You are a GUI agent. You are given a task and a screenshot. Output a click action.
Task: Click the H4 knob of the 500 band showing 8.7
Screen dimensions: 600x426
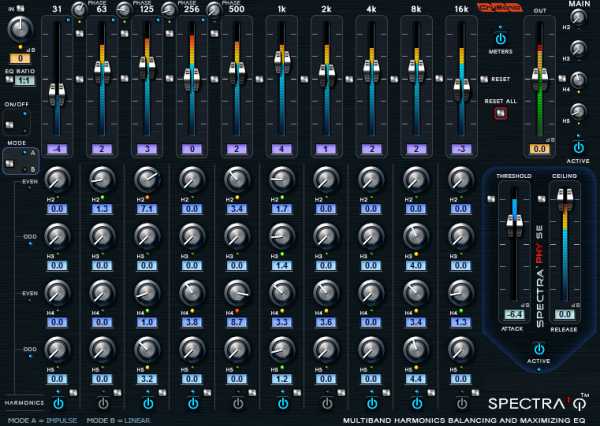click(x=237, y=293)
